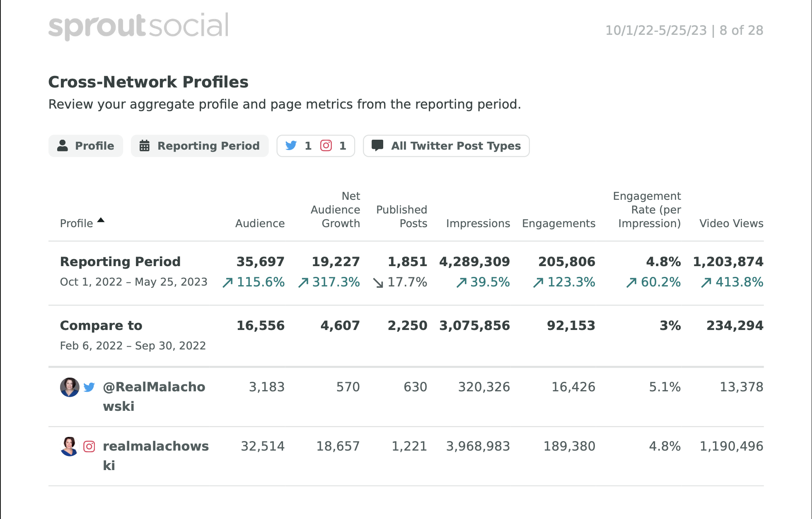This screenshot has height=519, width=812.
Task: Click the Video Views column header
Action: pyautogui.click(x=731, y=223)
